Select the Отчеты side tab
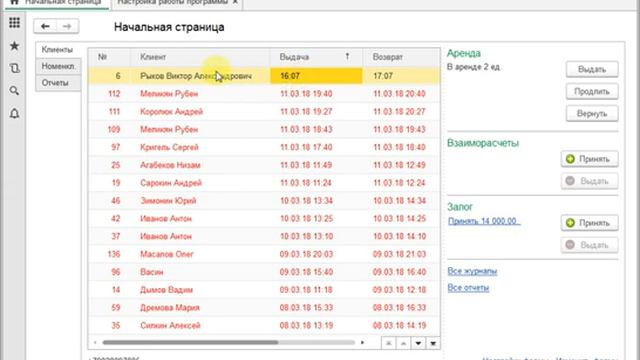This screenshot has height=360, width=640. pyautogui.click(x=58, y=83)
